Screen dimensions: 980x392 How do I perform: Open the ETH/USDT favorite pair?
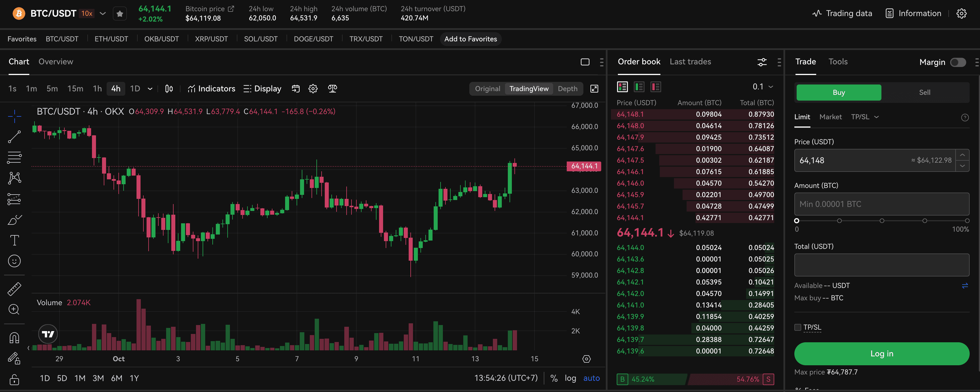pos(111,39)
